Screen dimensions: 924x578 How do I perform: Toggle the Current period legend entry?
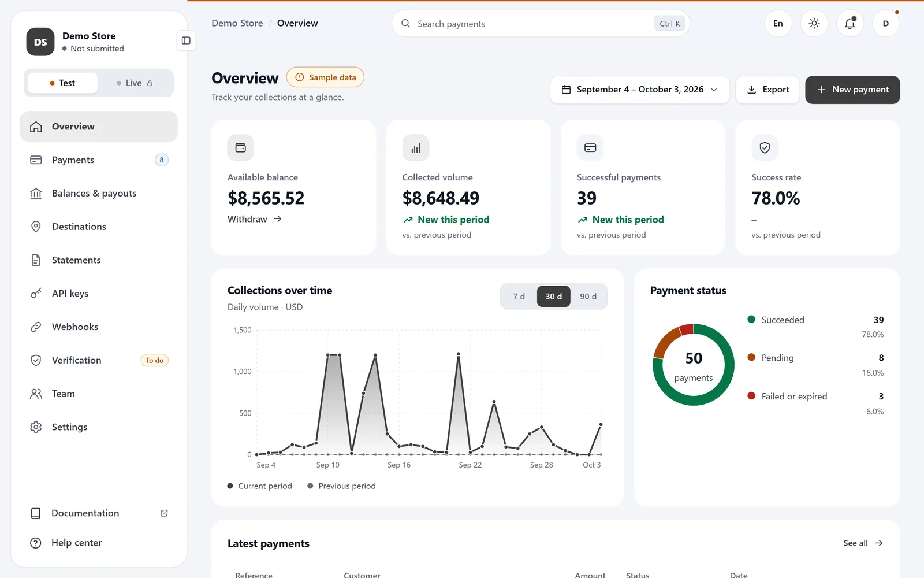point(260,486)
